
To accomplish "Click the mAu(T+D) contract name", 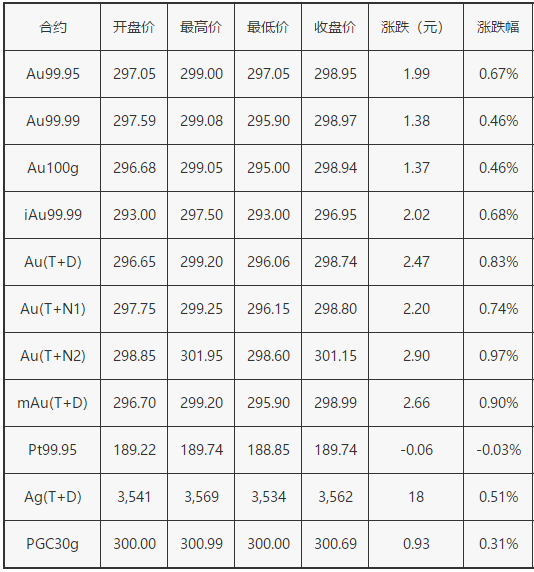I will (53, 403).
